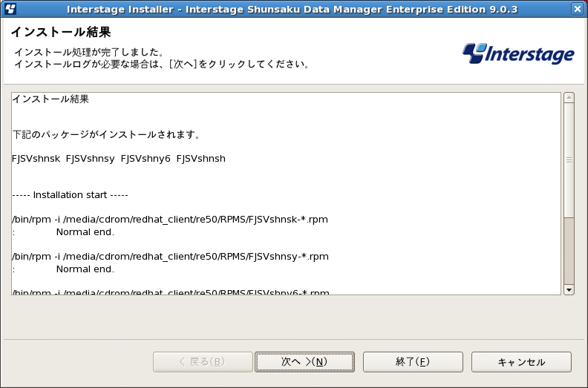This screenshot has height=388, width=588.
Task: Click the 次へ >(N) button
Action: click(304, 362)
